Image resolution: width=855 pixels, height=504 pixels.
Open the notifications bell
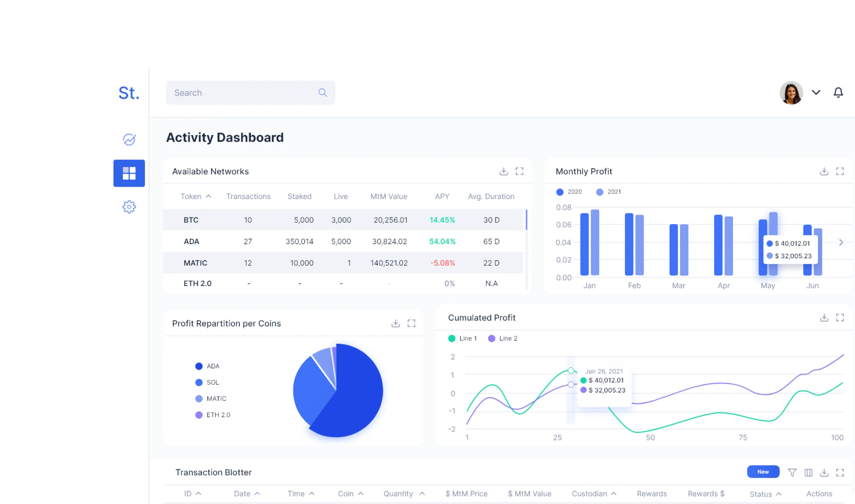(x=838, y=92)
